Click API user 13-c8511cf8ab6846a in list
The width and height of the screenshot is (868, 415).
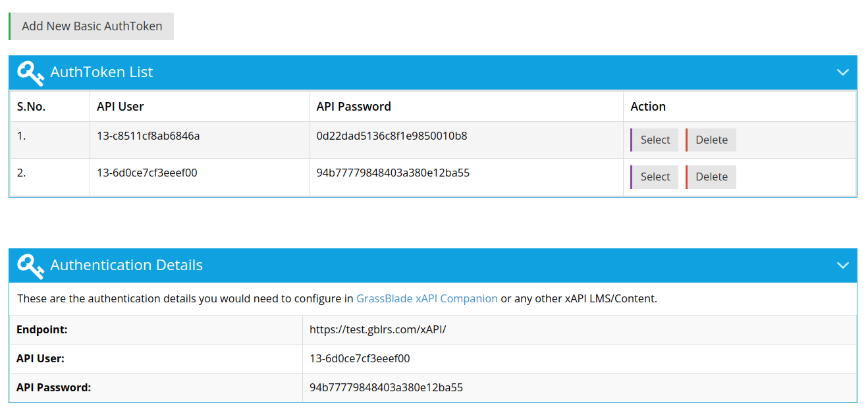148,136
